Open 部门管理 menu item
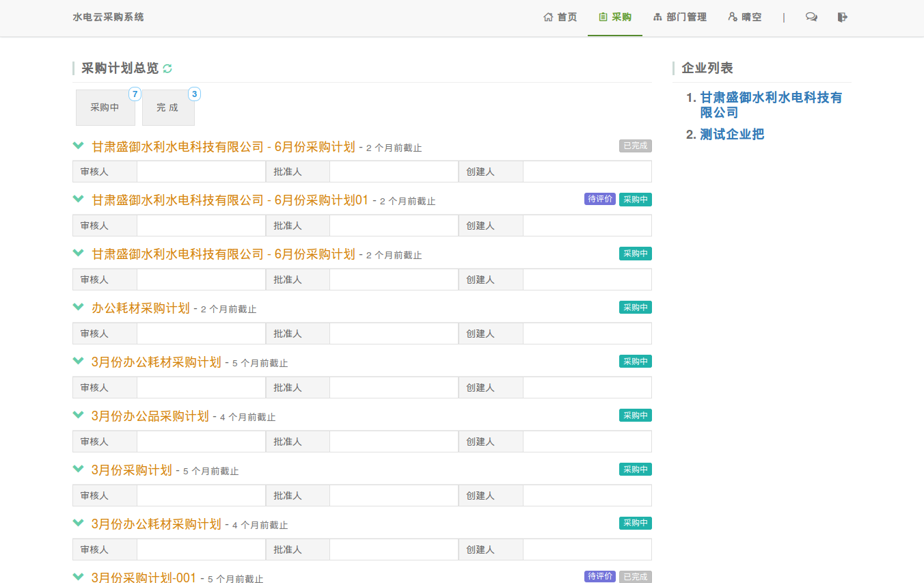 pyautogui.click(x=680, y=17)
